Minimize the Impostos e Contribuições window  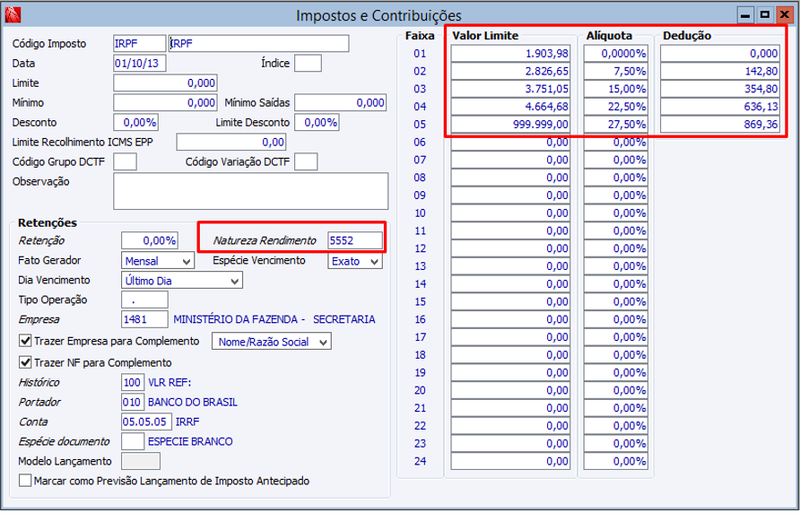coord(745,15)
